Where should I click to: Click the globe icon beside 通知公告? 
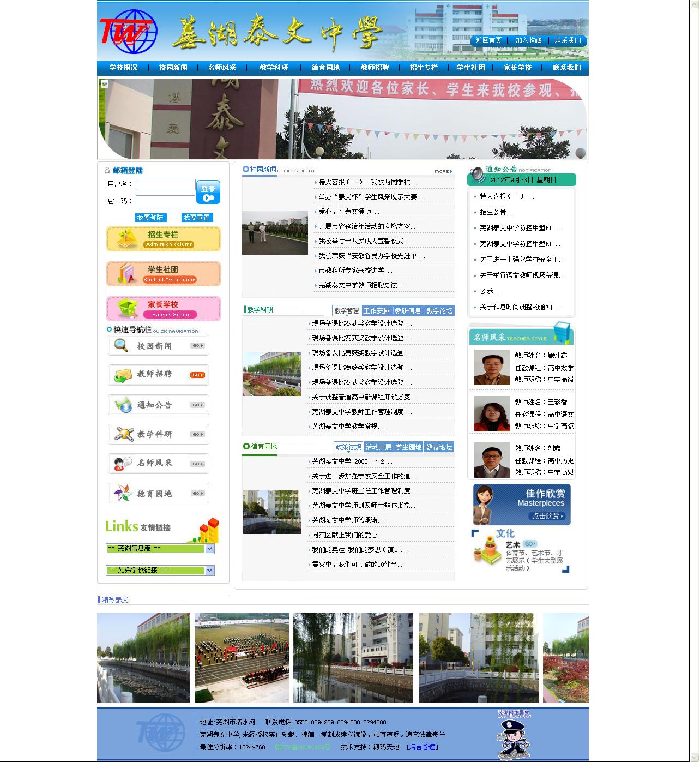pos(124,405)
